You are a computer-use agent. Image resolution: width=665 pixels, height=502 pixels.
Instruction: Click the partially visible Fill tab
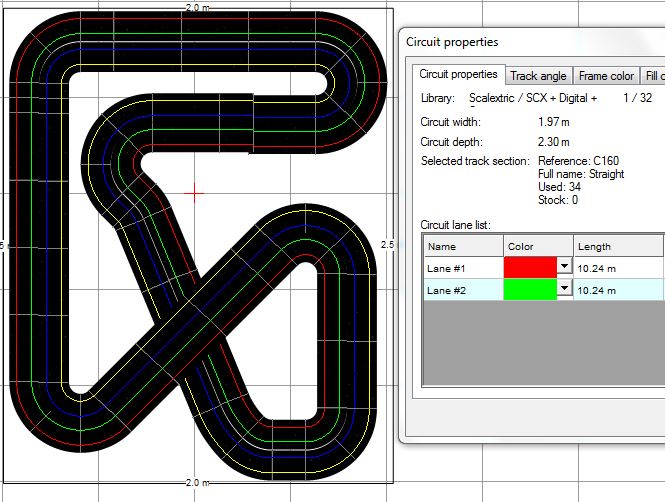[652, 76]
